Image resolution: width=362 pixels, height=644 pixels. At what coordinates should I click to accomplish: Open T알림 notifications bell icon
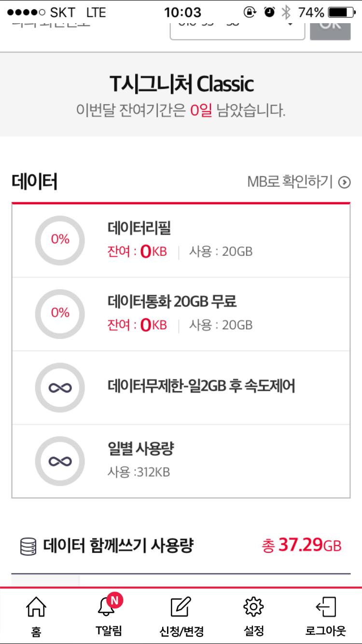(108, 607)
